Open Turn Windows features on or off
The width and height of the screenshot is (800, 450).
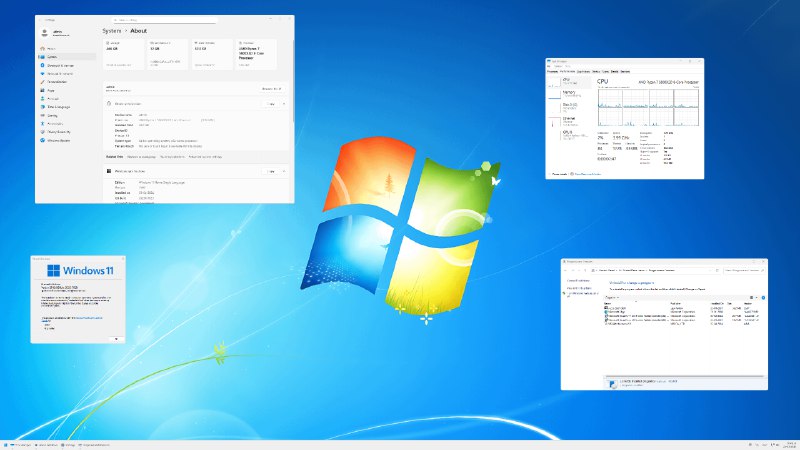point(583,294)
